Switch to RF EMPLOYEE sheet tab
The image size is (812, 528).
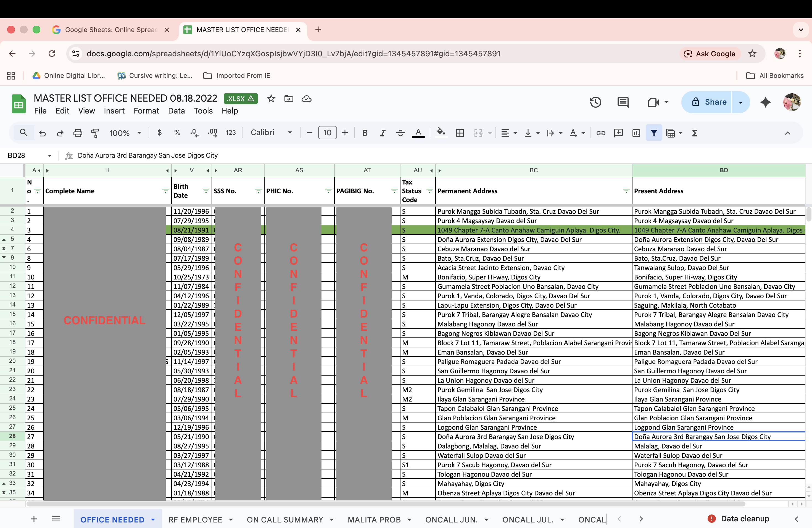point(195,519)
